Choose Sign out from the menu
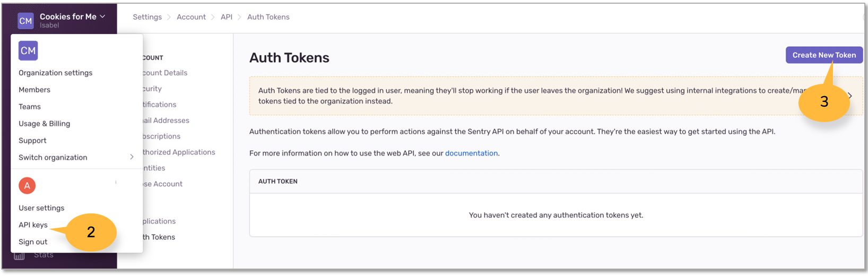The width and height of the screenshot is (868, 276). (x=33, y=242)
